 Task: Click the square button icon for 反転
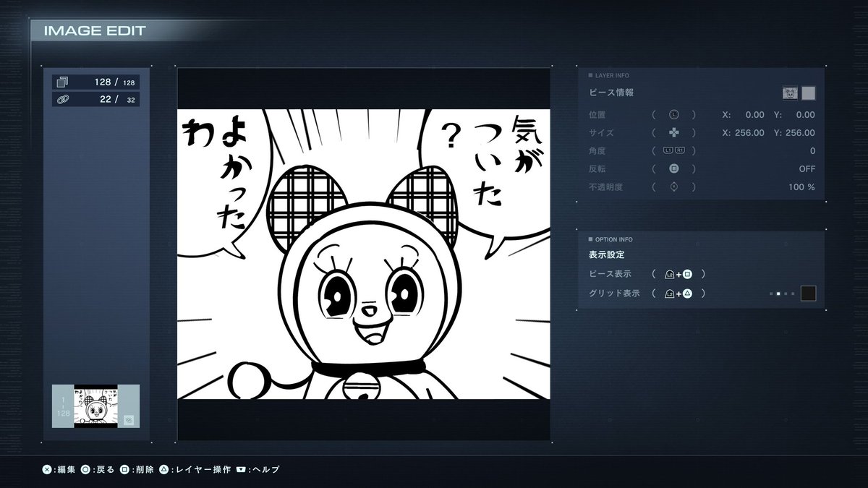(x=674, y=168)
